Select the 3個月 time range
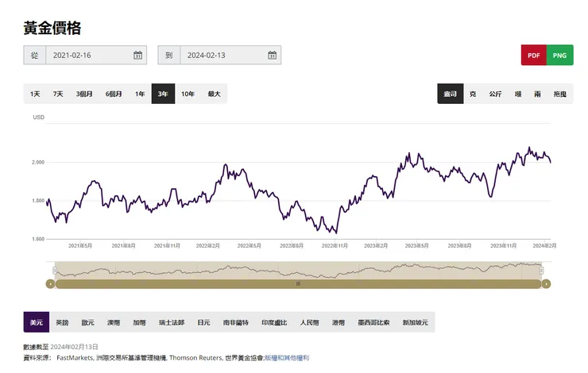 (84, 94)
